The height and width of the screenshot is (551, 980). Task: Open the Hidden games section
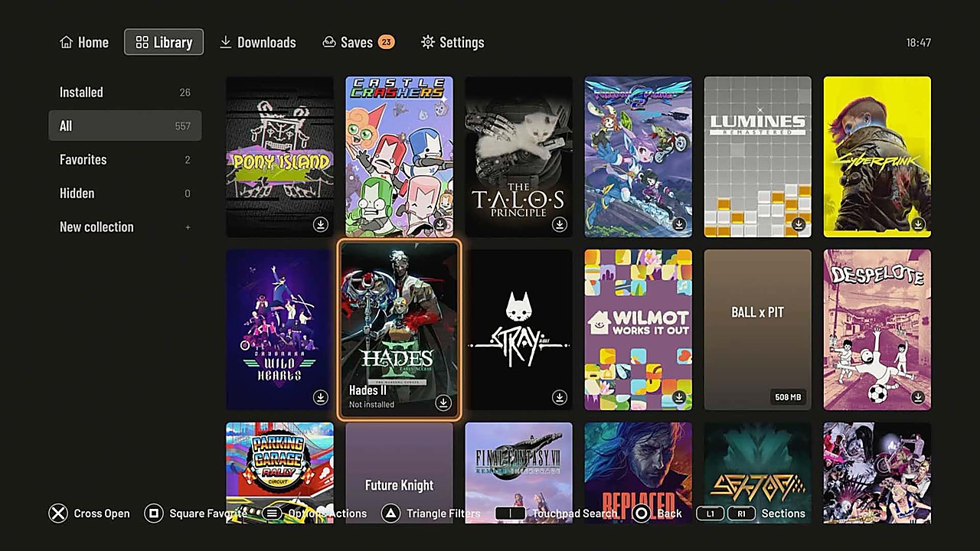click(125, 193)
